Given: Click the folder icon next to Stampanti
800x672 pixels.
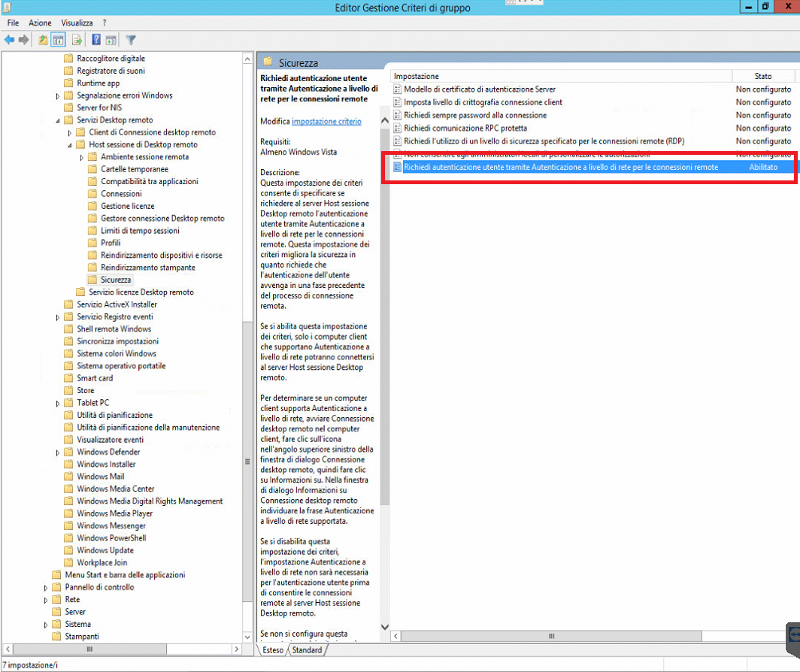Looking at the screenshot, I should pyautogui.click(x=56, y=636).
